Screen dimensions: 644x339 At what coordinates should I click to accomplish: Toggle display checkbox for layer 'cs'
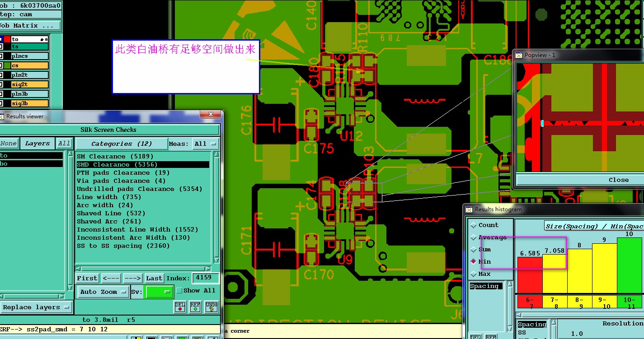(1, 65)
